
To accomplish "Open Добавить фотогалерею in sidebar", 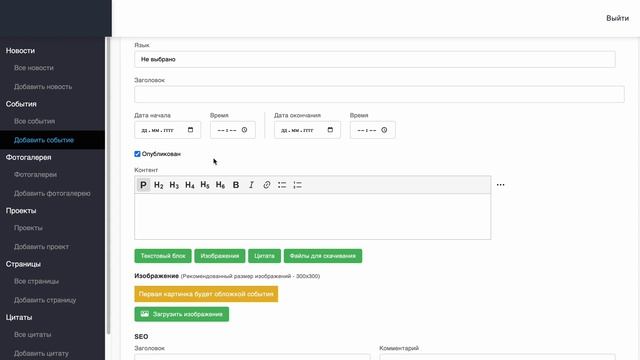I will [52, 193].
